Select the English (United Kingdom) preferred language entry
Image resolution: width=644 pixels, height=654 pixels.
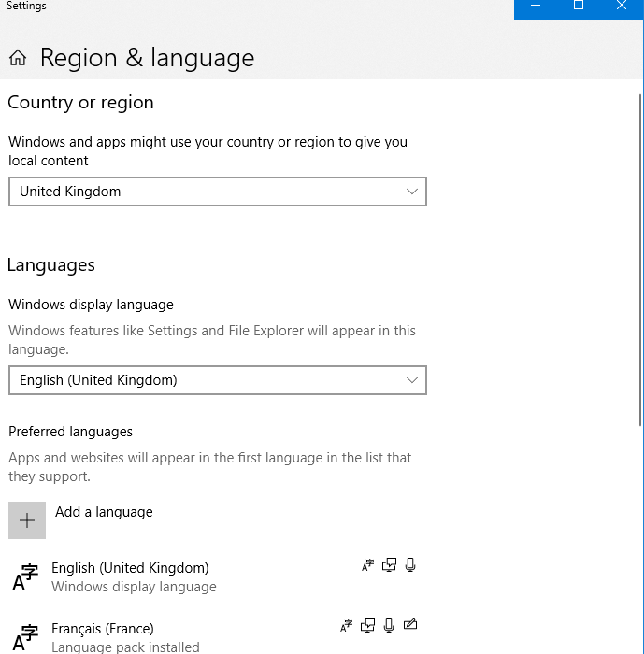pos(130,568)
